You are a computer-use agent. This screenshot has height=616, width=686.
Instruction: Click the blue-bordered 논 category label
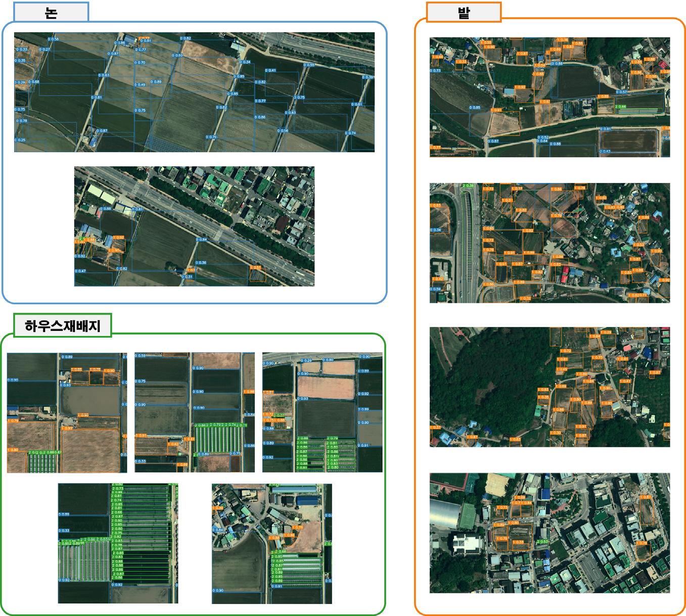coord(51,12)
